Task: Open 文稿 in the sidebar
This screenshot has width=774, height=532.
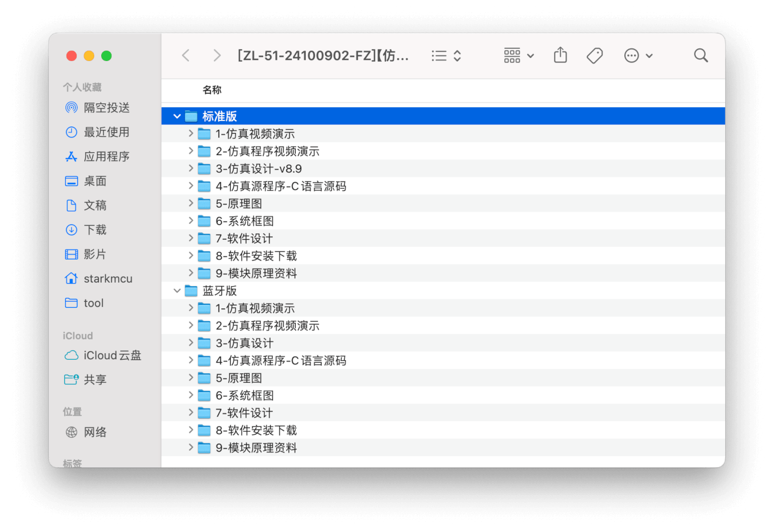Action: 86,205
